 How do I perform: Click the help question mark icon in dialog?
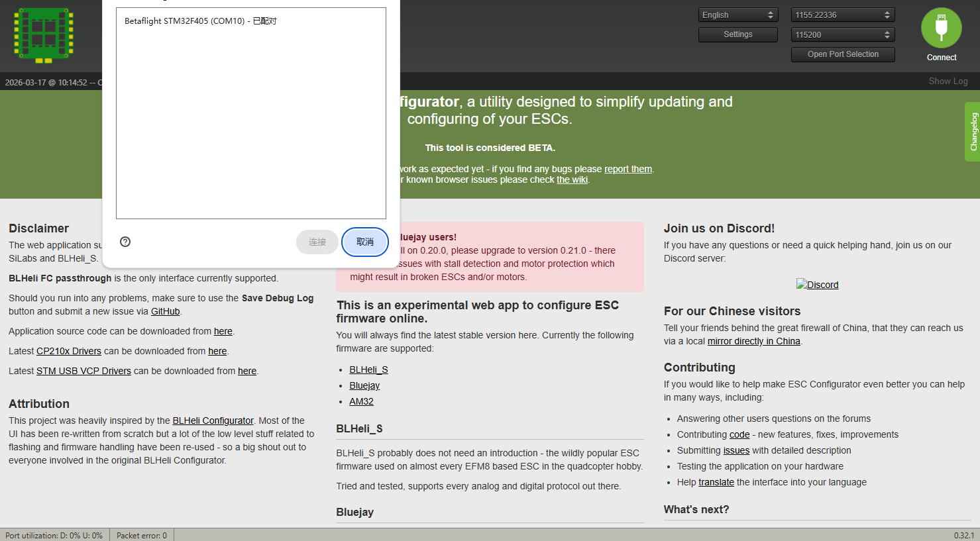pos(125,242)
